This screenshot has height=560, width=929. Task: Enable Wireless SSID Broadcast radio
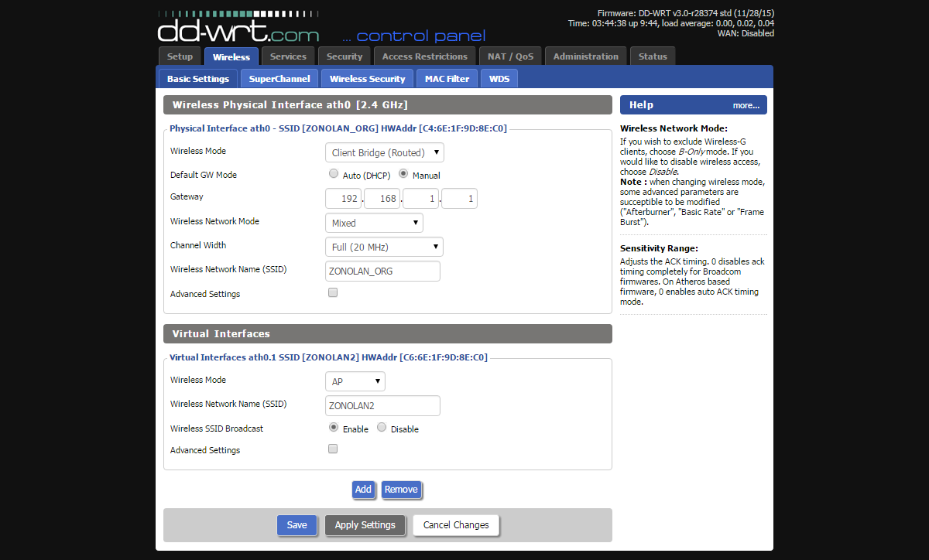click(334, 427)
